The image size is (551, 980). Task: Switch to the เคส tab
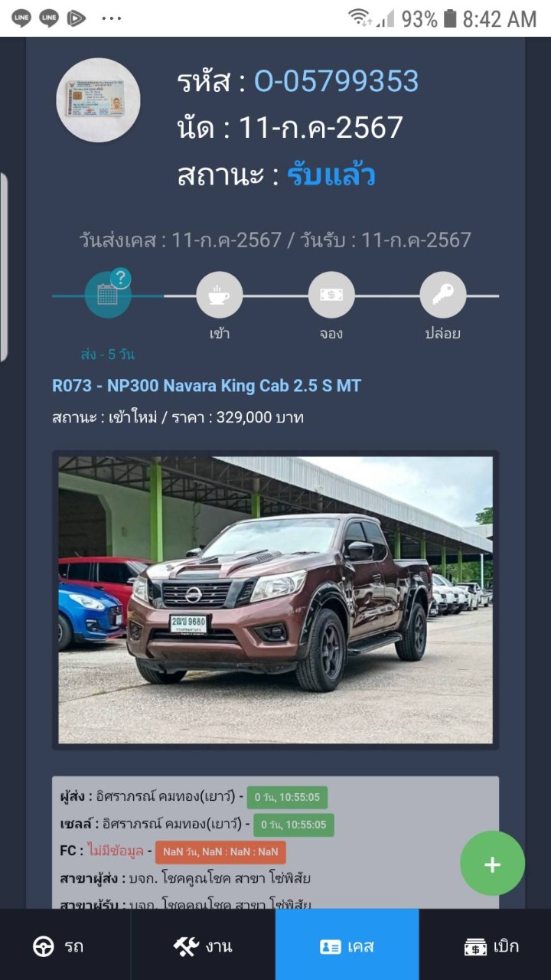[347, 946]
